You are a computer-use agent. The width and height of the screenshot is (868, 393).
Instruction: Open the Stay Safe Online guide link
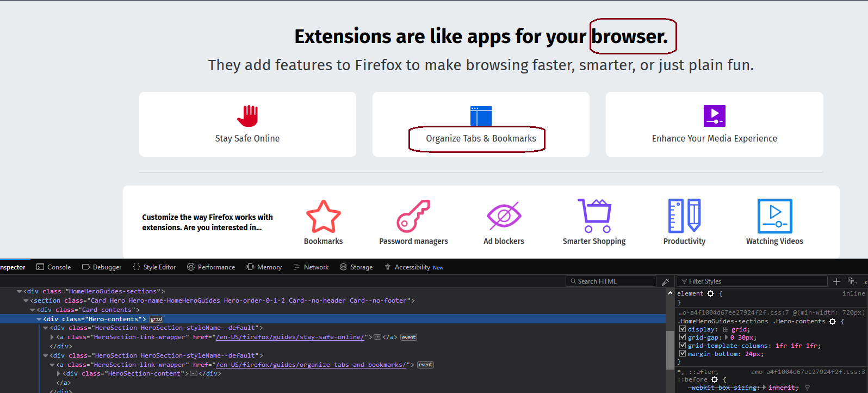pyautogui.click(x=247, y=124)
